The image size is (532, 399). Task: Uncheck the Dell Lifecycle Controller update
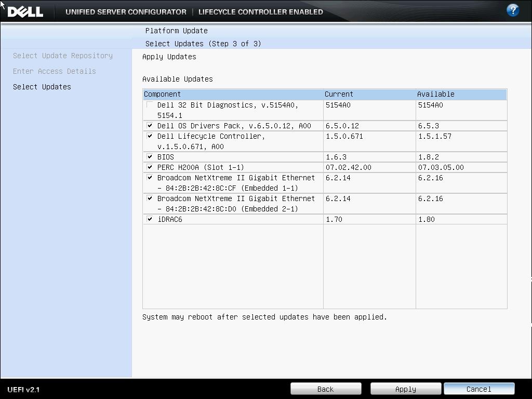150,136
